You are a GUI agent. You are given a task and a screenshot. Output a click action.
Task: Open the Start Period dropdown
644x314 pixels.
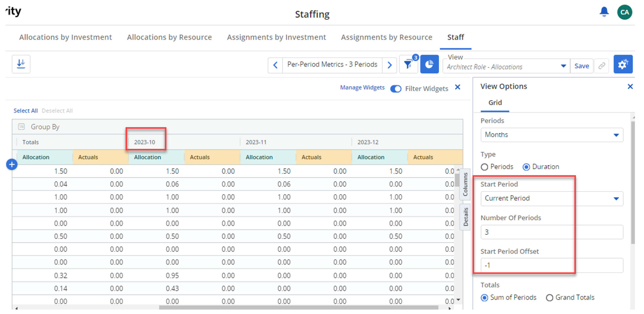(x=552, y=199)
